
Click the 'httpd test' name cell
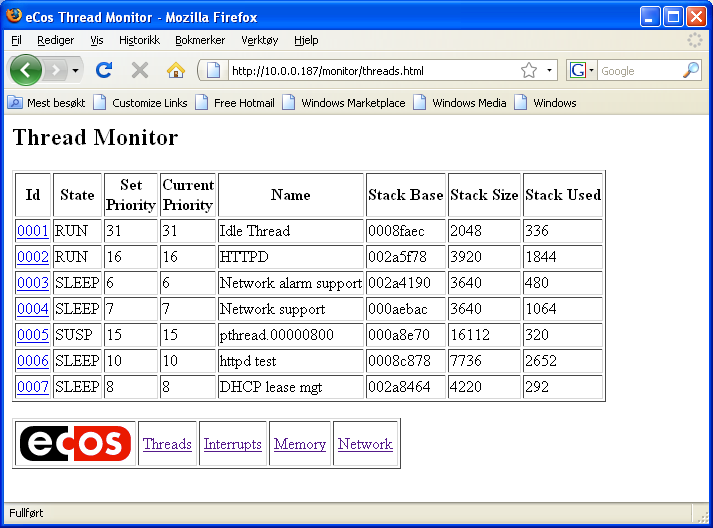click(291, 361)
